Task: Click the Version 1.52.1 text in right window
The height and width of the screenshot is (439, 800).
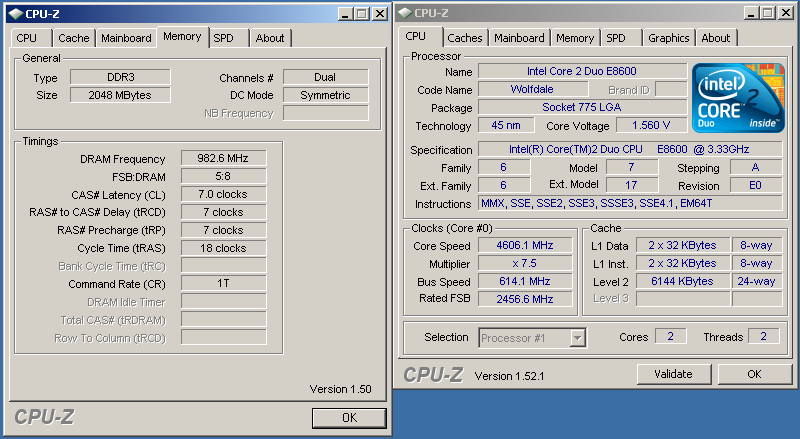Action: coord(509,376)
